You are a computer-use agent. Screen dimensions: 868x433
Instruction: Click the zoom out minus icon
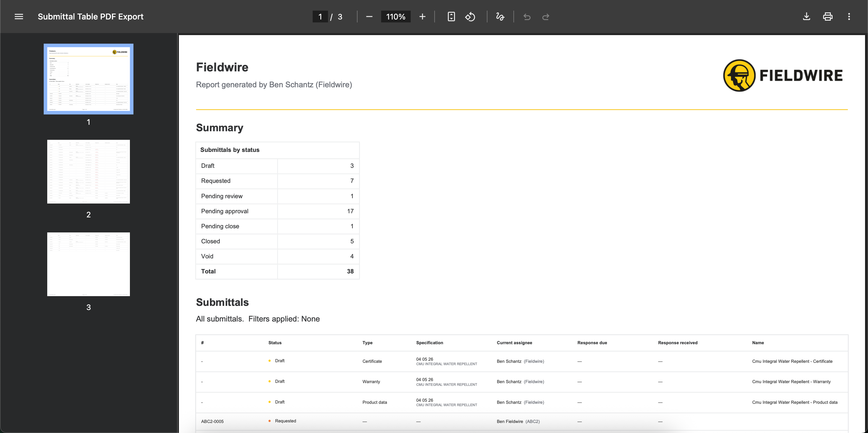(x=369, y=17)
